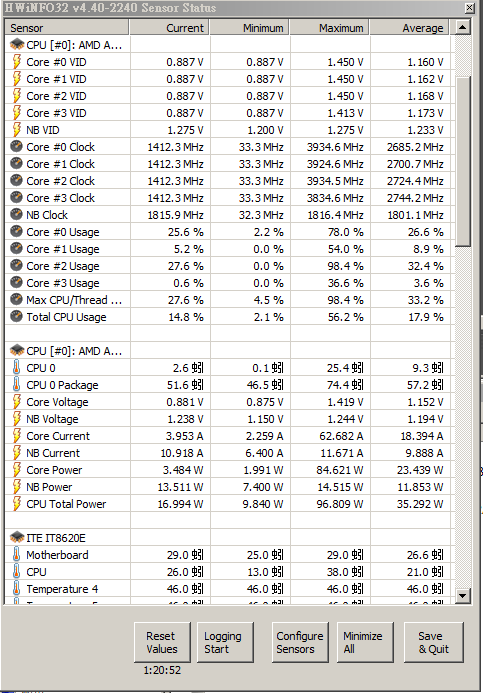483x693 pixels.
Task: Click the Maximum column header
Action: click(x=329, y=27)
